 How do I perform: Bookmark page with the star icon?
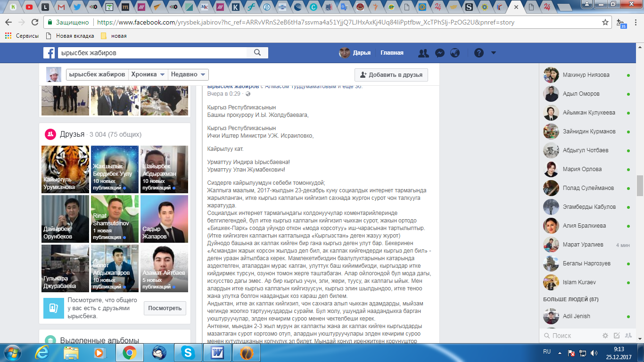tap(605, 22)
